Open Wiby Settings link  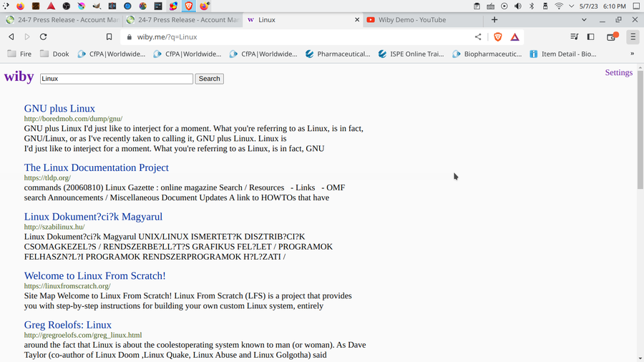coord(618,72)
